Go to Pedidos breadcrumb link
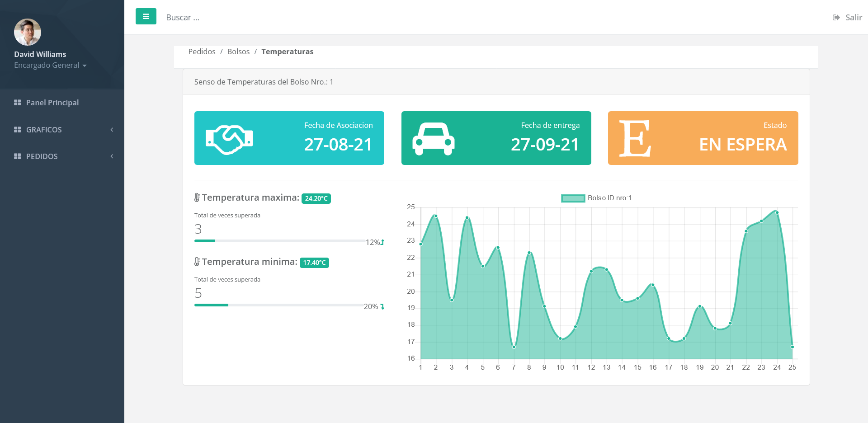This screenshot has width=868, height=423. pos(202,52)
